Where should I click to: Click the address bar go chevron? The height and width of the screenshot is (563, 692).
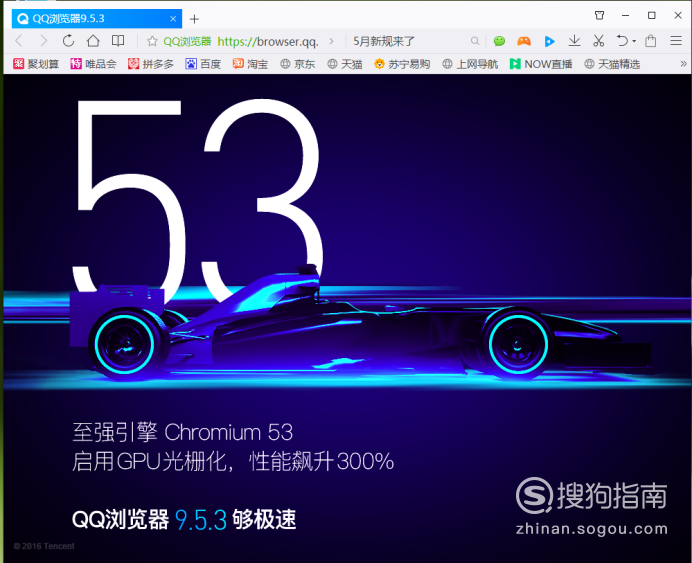[331, 41]
